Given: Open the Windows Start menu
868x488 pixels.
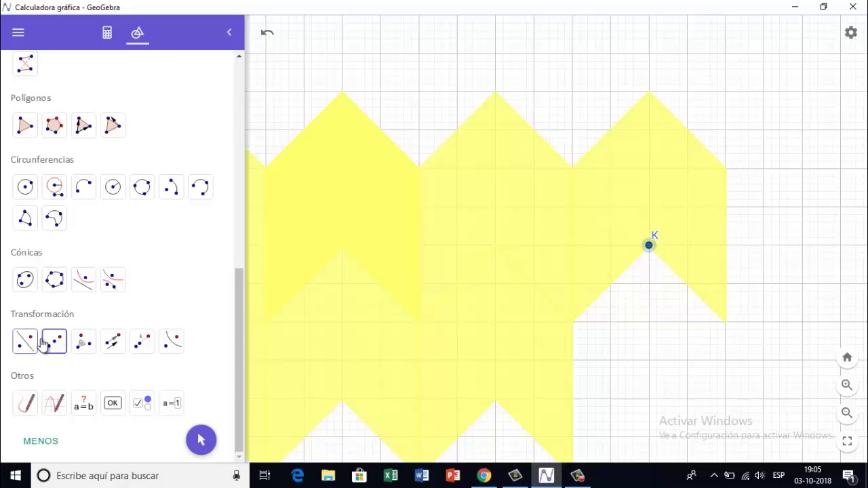Looking at the screenshot, I should [16, 476].
